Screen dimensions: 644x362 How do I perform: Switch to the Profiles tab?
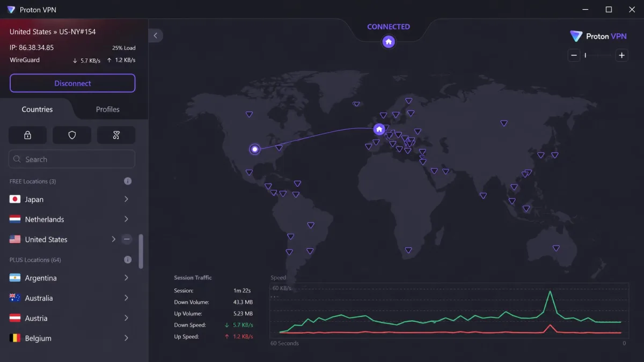[108, 109]
